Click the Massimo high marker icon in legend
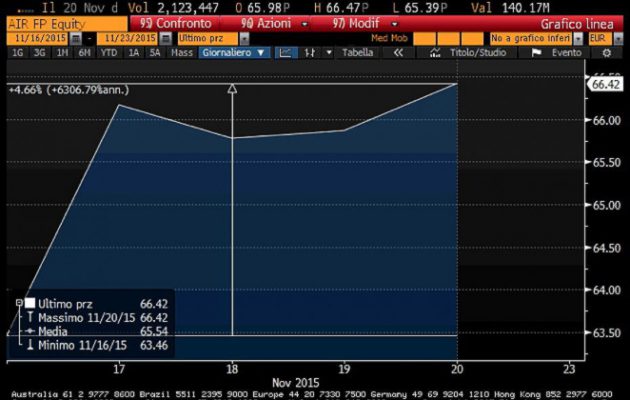Image resolution: width=630 pixels, height=400 pixels. (30, 316)
